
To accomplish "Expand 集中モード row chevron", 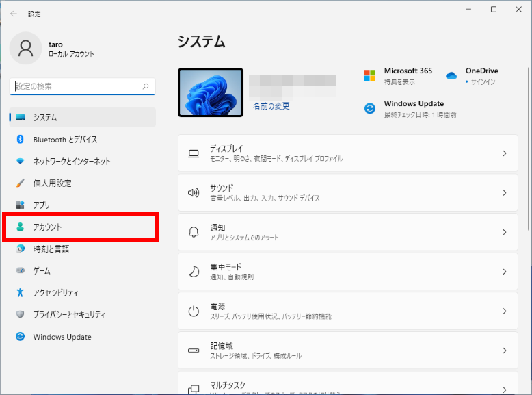I will click(x=505, y=272).
